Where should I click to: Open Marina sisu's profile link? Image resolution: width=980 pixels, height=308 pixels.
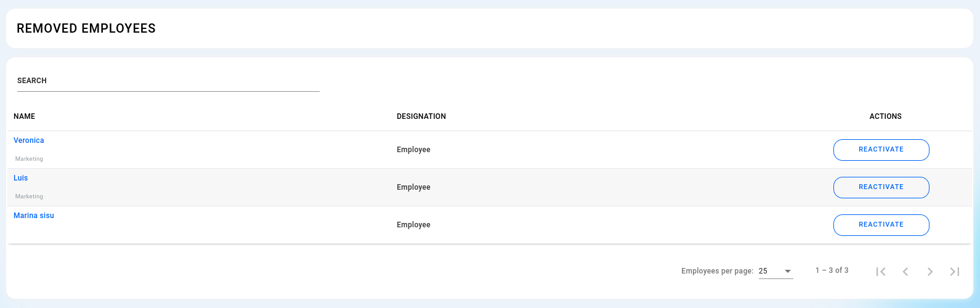point(34,216)
